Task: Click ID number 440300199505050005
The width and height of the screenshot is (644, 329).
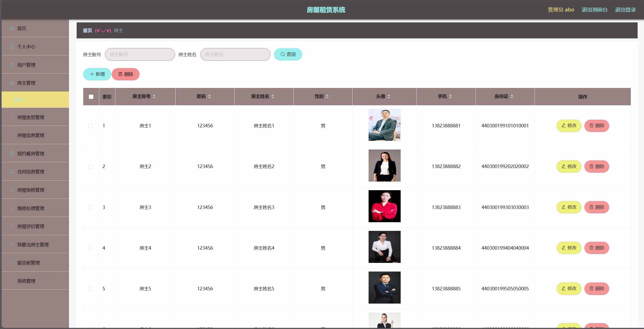Action: point(505,289)
